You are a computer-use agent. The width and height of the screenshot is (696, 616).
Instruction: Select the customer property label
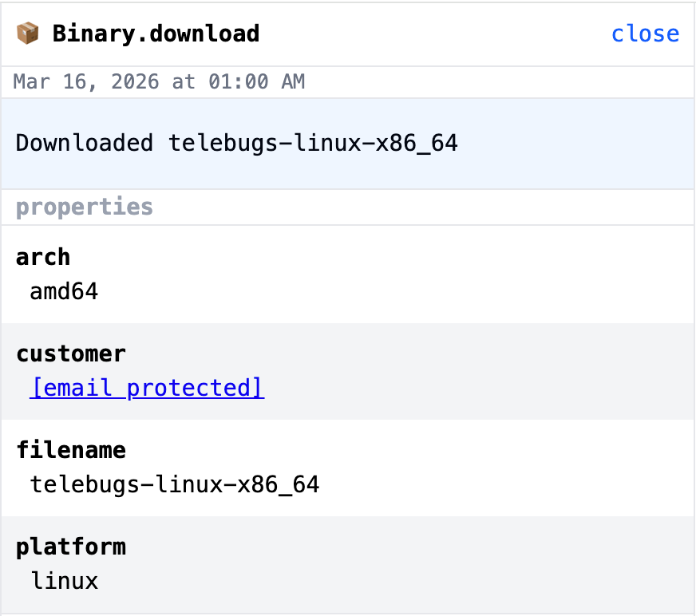pos(71,353)
